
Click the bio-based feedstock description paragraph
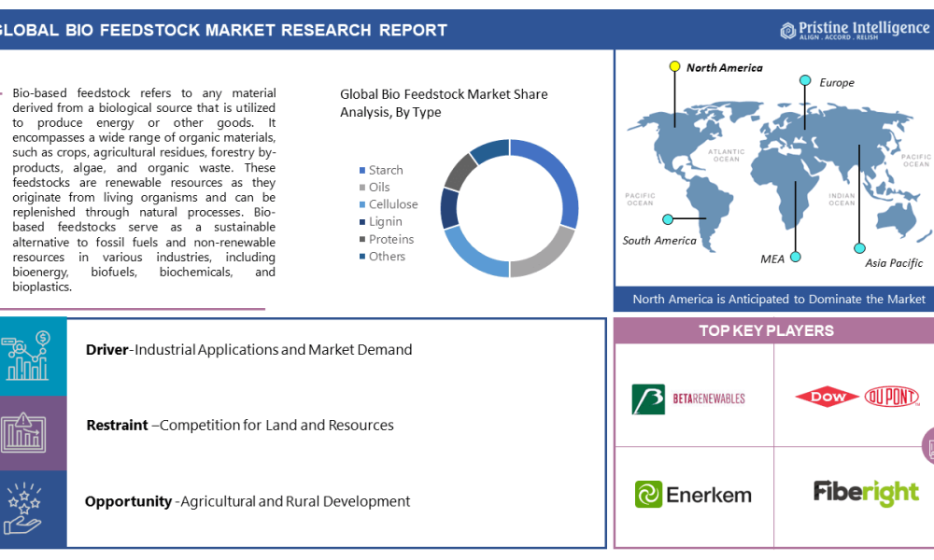coord(144,189)
